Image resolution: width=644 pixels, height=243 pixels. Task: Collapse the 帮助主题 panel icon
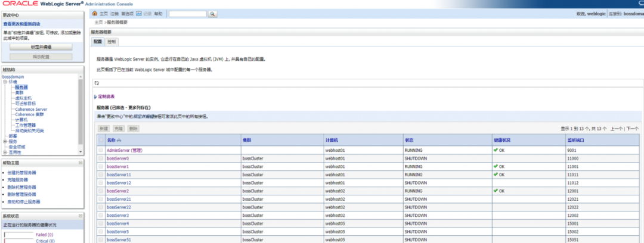[80, 163]
